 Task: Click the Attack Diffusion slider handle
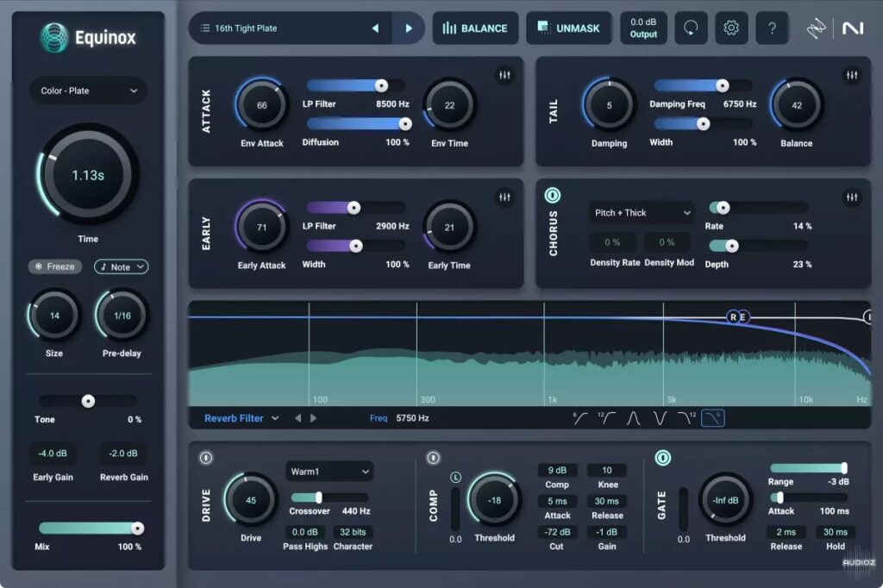coord(405,124)
